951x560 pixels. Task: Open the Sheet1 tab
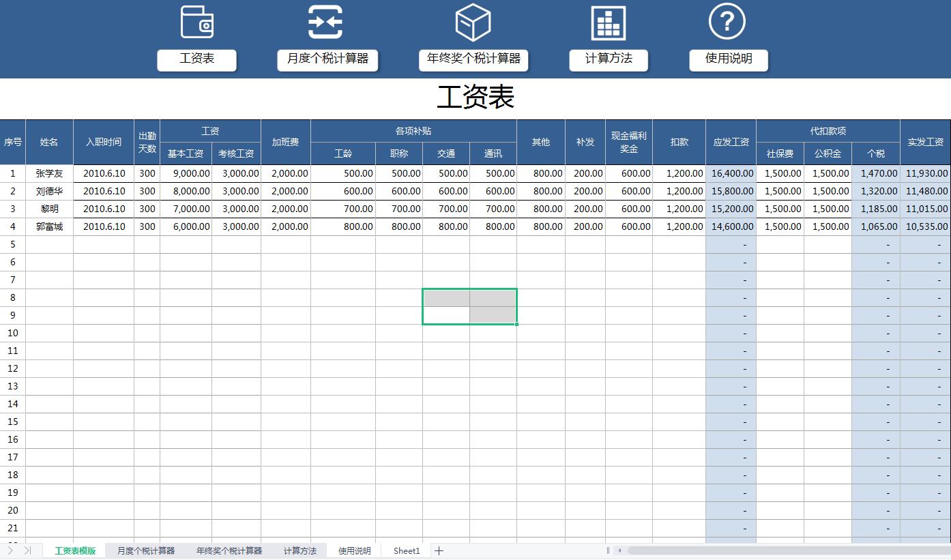coord(406,550)
